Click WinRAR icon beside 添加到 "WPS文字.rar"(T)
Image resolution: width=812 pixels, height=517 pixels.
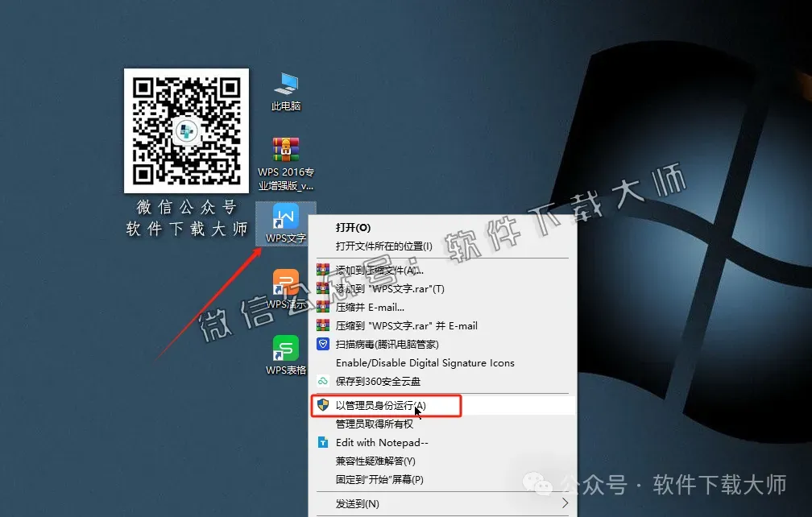323,288
